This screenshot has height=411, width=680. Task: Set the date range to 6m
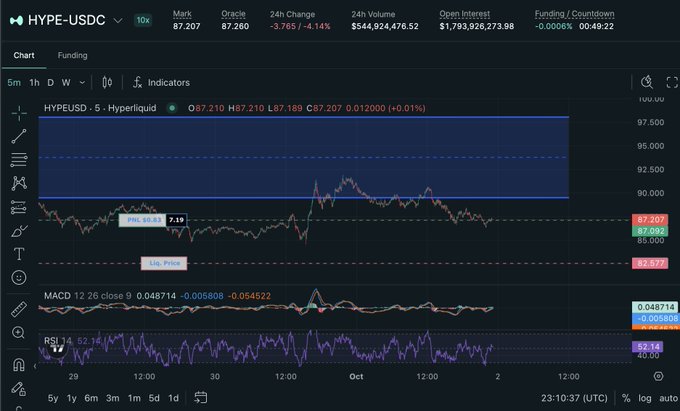tap(91, 398)
